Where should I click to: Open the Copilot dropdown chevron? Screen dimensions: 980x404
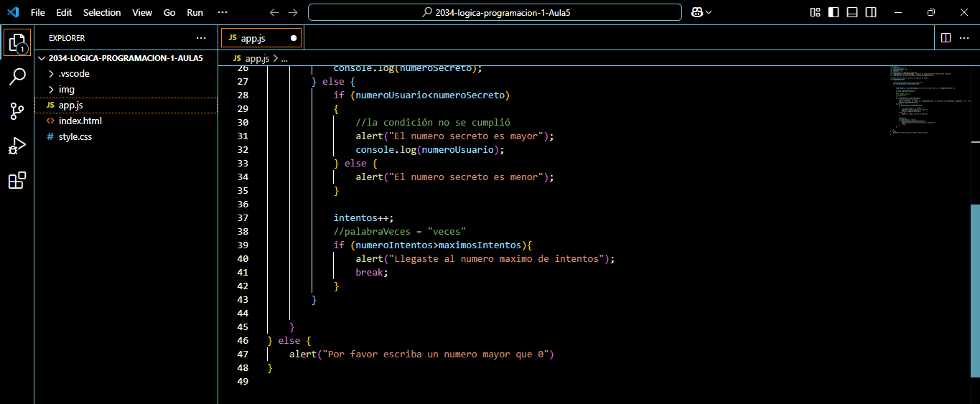709,12
